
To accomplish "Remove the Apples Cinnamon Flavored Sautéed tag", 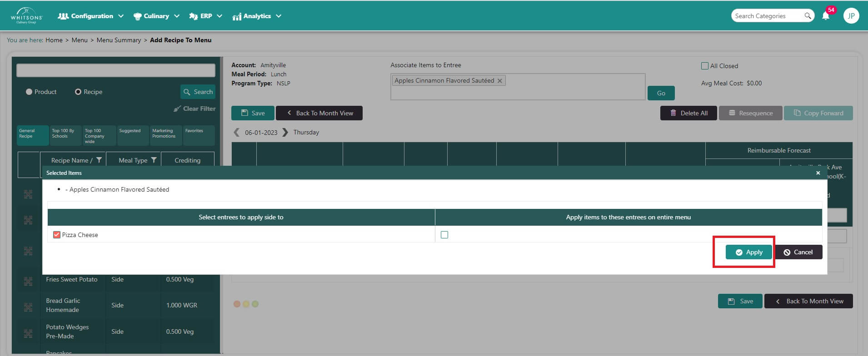I will click(x=500, y=81).
